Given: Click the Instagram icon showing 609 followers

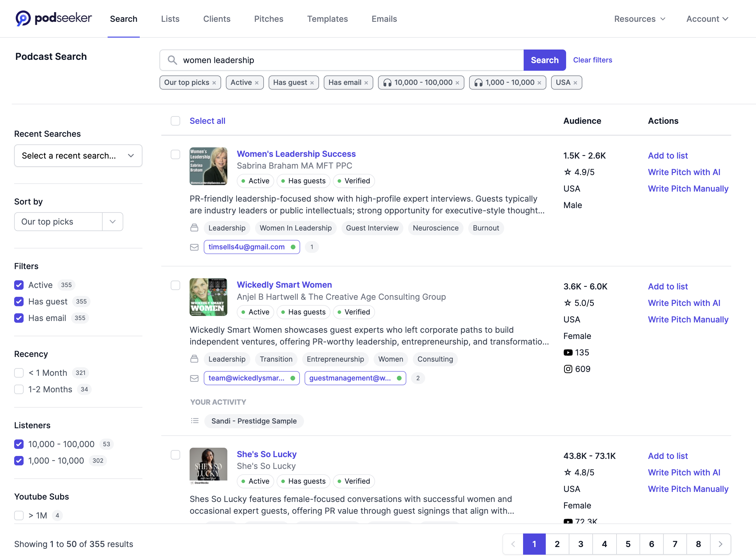Looking at the screenshot, I should pos(568,369).
